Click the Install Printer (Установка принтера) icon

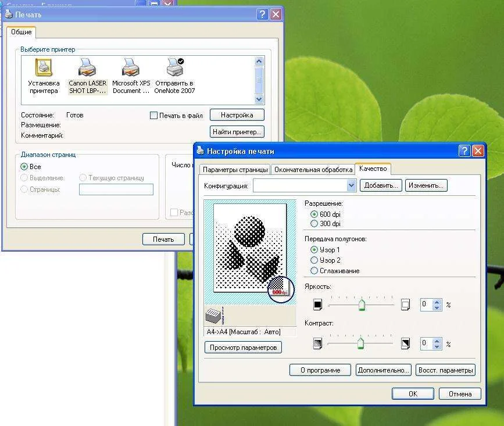point(44,69)
